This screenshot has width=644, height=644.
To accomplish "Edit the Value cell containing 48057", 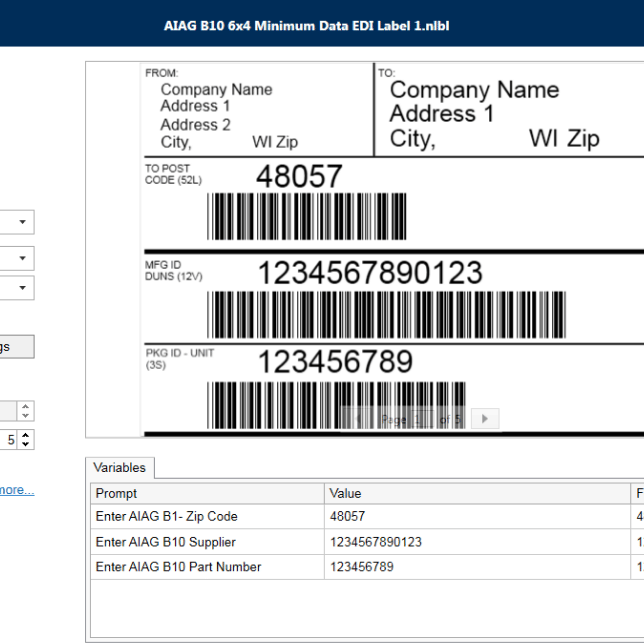I will click(x=477, y=517).
